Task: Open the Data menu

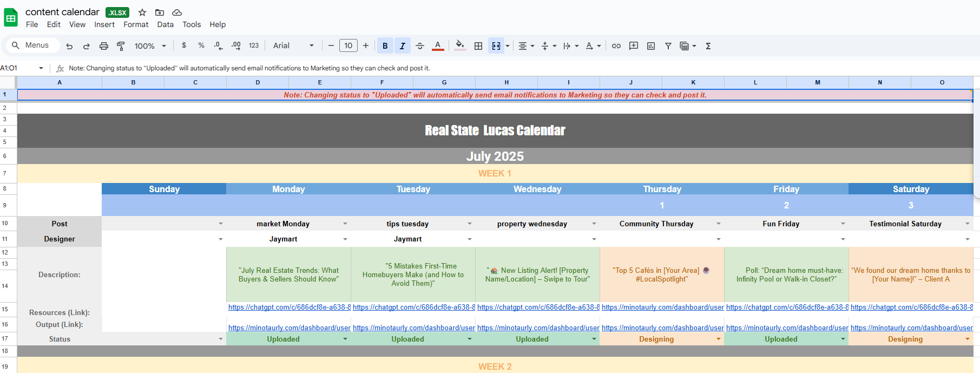Action: (x=165, y=24)
